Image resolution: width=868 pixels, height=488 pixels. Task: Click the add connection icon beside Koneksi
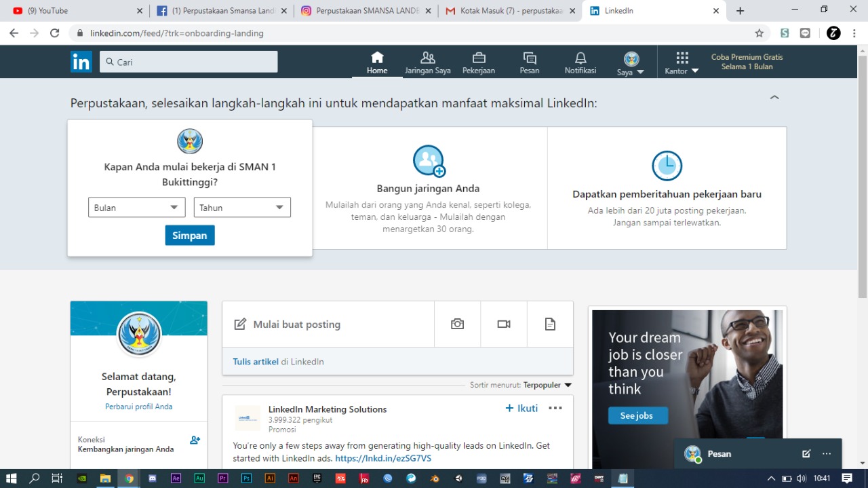coord(195,440)
